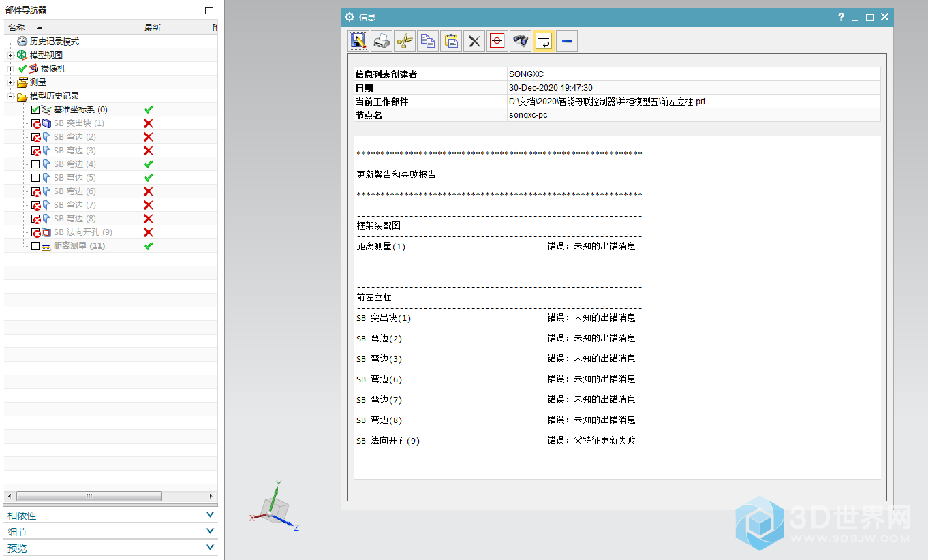The image size is (928, 560).
Task: Click the red crosshair target icon
Action: pos(497,41)
